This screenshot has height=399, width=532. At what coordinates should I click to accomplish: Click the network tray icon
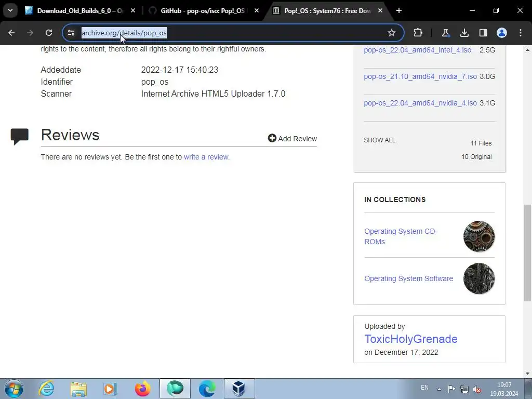464,389
